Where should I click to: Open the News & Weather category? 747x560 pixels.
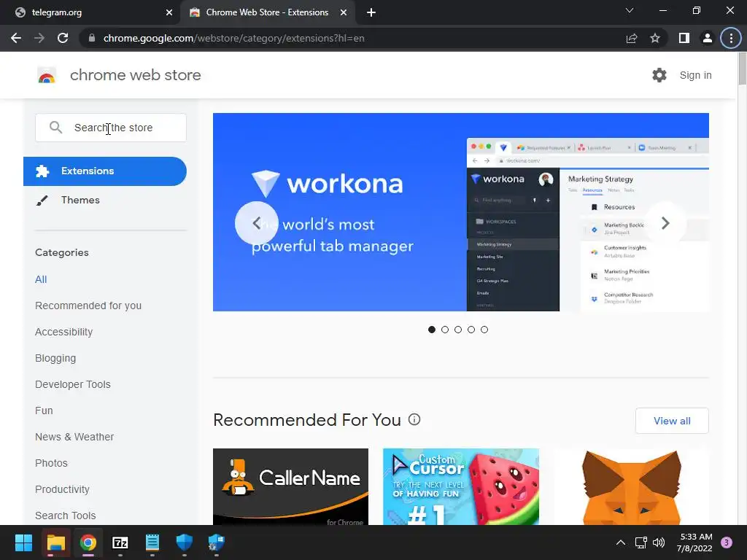pyautogui.click(x=74, y=437)
